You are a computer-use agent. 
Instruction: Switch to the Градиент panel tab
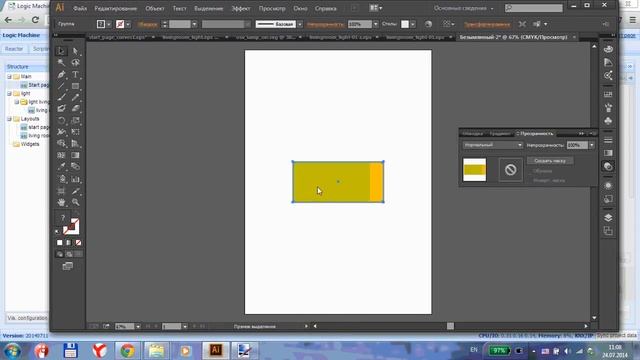[500, 134]
